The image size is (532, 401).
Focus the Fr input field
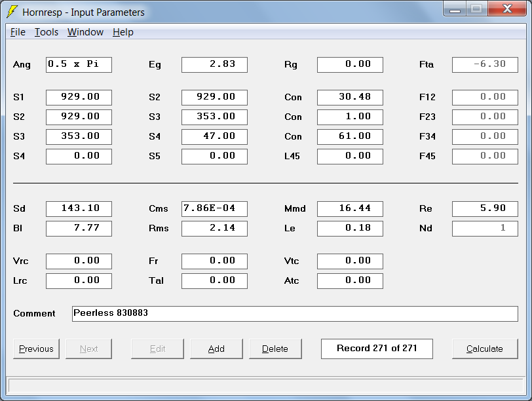(214, 261)
